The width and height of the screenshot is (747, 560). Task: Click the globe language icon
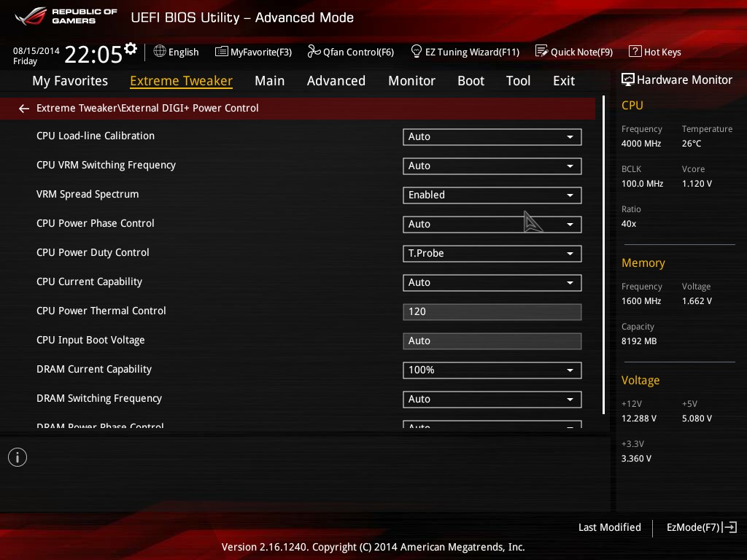[160, 52]
